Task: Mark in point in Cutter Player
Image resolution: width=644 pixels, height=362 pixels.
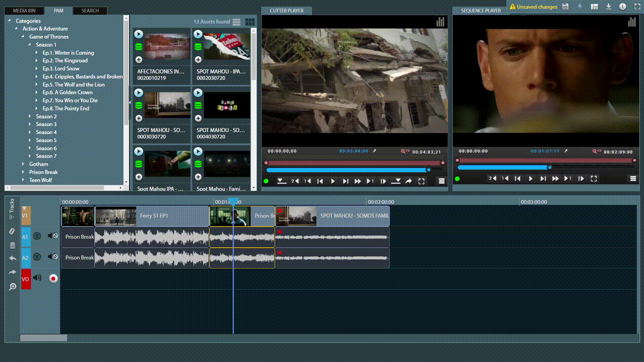Action: click(282, 181)
